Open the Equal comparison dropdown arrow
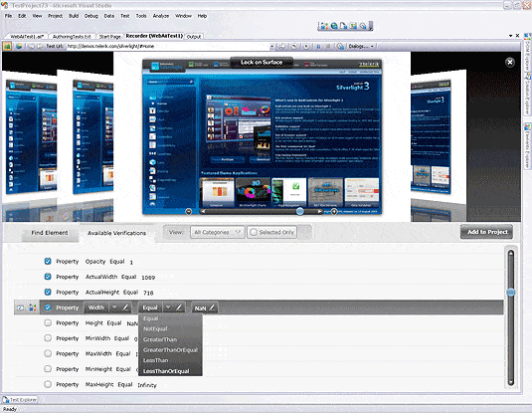 click(168, 308)
